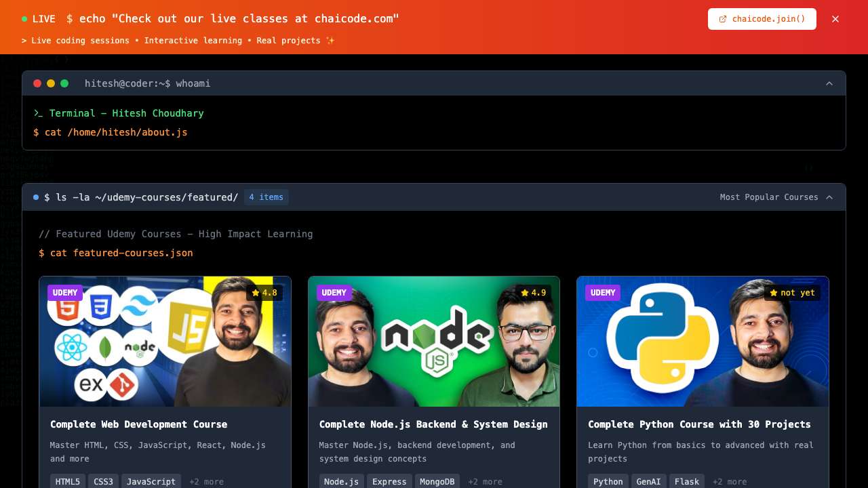Click the green terminal window dot
The image size is (868, 488).
click(64, 83)
